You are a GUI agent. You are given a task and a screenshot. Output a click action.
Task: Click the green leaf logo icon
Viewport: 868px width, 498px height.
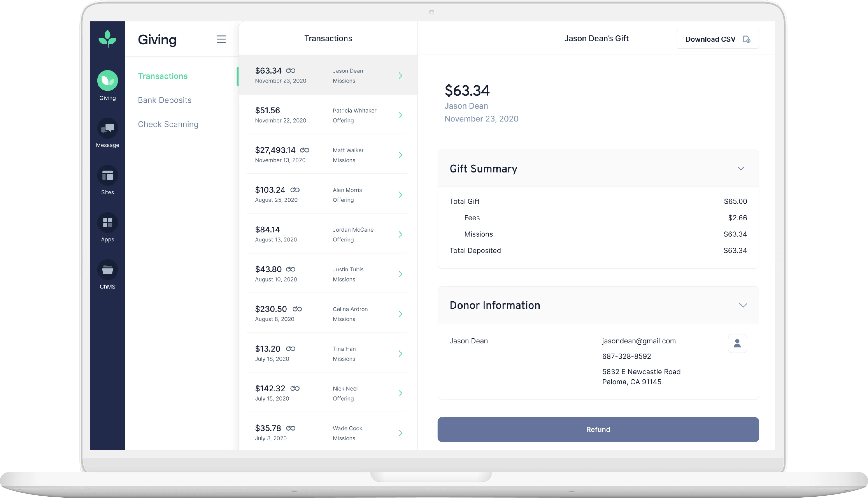pos(107,39)
